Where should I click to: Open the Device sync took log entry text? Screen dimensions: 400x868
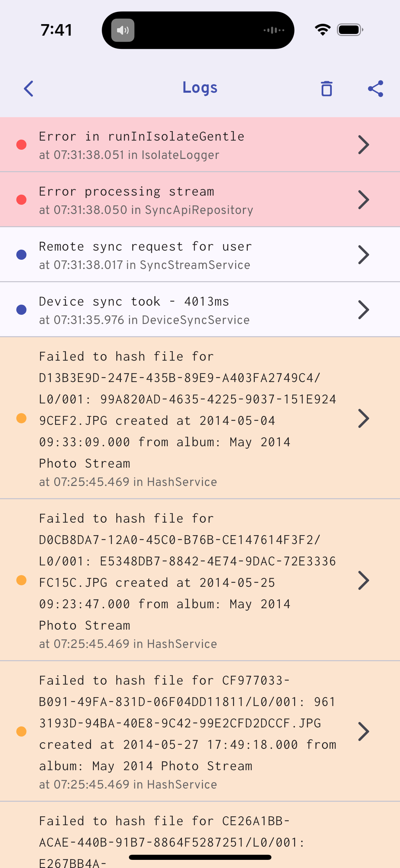(x=134, y=302)
